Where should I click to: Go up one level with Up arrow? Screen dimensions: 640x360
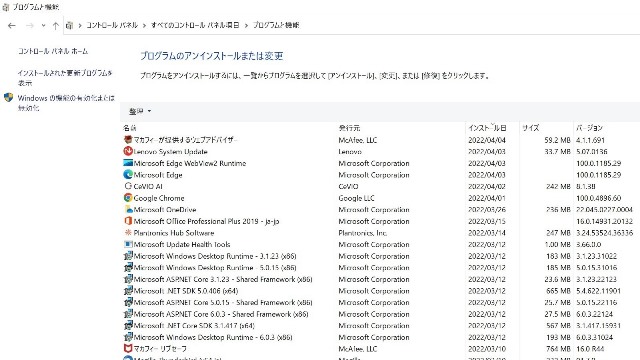tap(56, 25)
